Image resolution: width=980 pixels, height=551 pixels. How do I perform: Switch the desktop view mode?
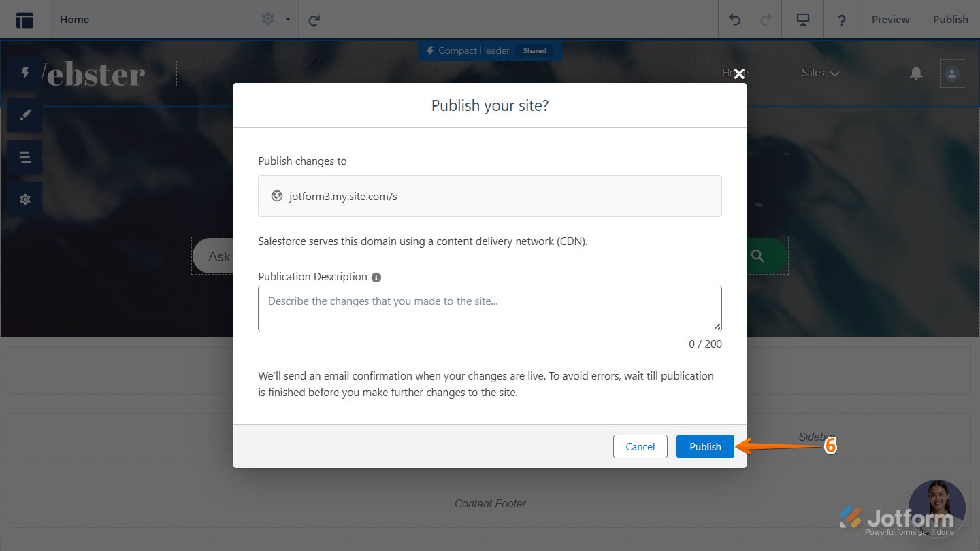pos(803,20)
